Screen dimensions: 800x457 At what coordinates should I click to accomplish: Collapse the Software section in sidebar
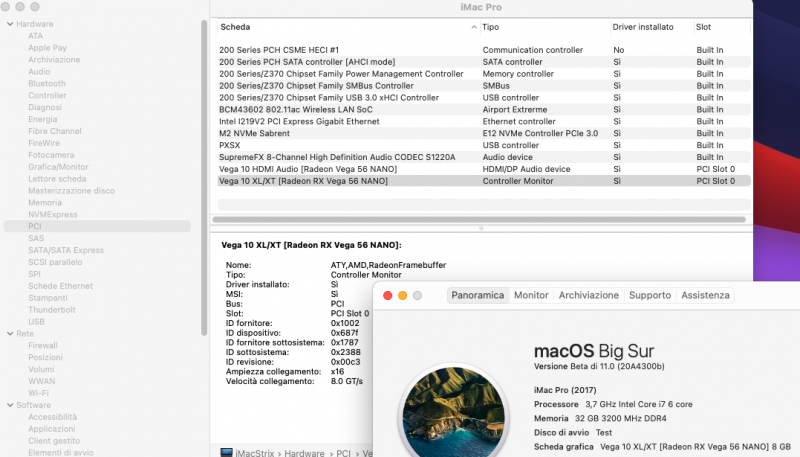click(10, 405)
